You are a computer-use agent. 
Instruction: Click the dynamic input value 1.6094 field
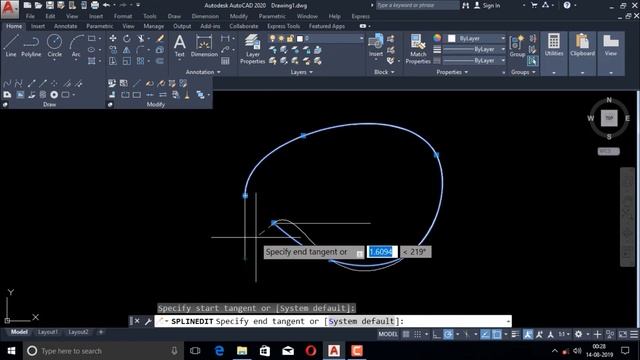click(382, 252)
